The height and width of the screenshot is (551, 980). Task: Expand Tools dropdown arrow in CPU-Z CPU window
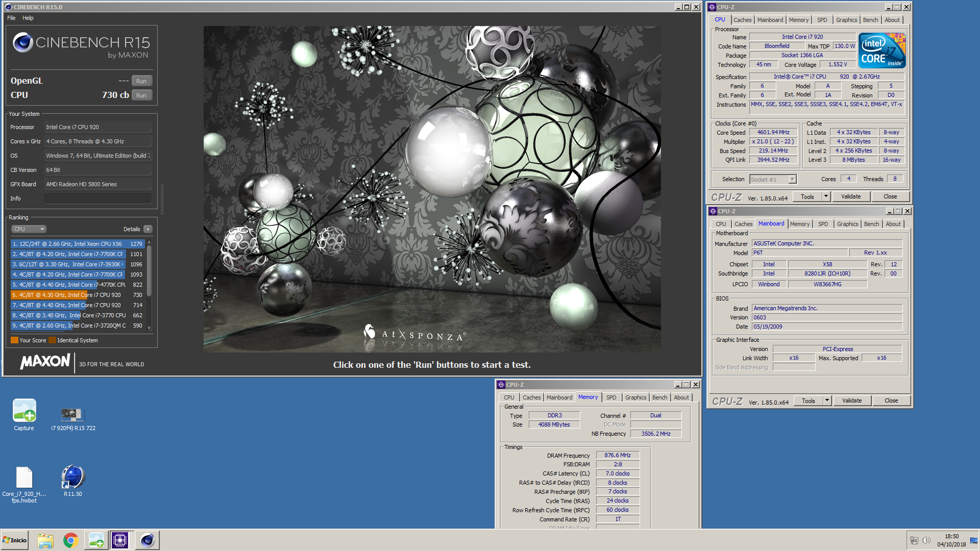coord(826,196)
